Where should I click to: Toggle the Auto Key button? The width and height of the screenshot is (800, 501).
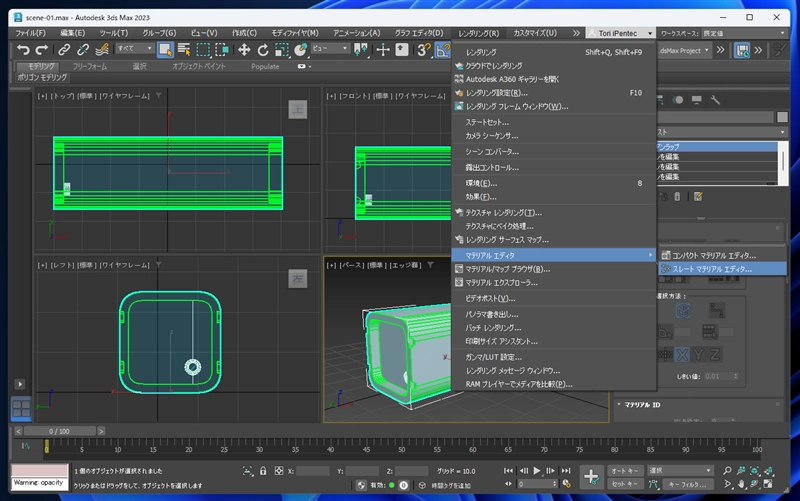pos(625,470)
